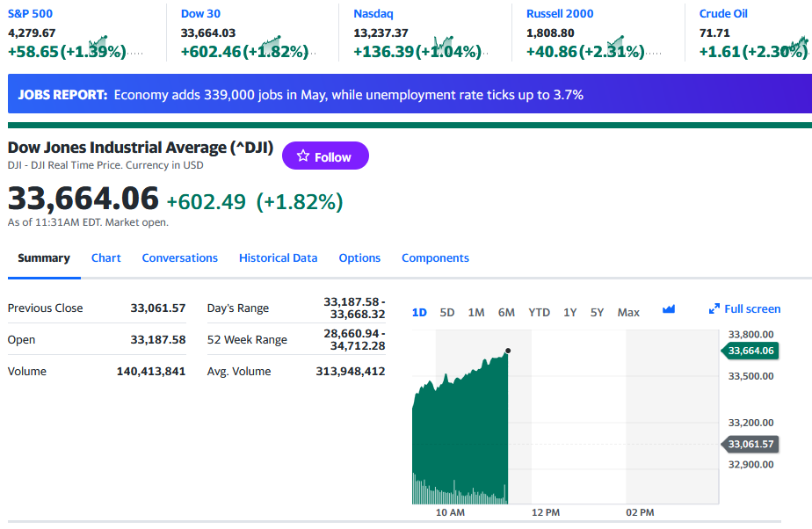Image resolution: width=812 pixels, height=529 pixels.
Task: Open the Dow 30 index link
Action: [x=200, y=14]
